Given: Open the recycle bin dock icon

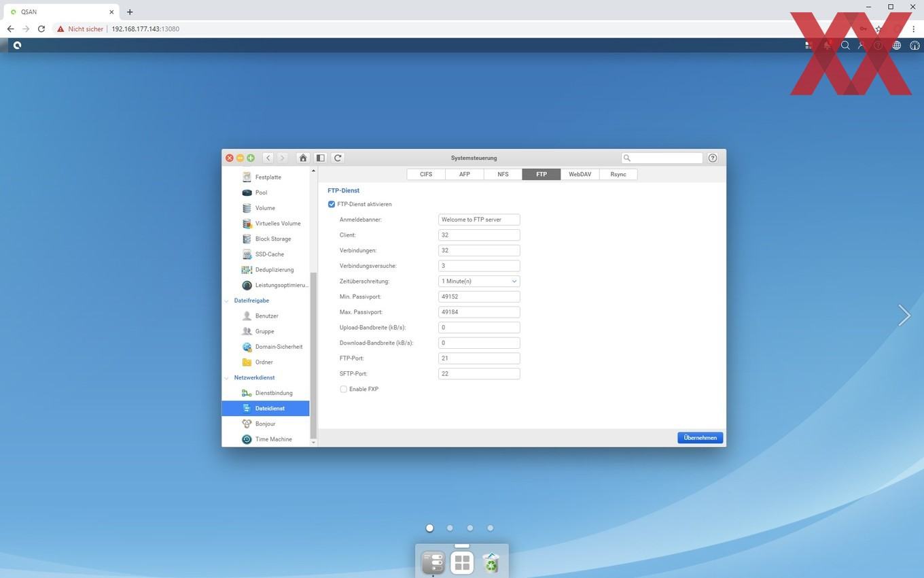Looking at the screenshot, I should (491, 563).
